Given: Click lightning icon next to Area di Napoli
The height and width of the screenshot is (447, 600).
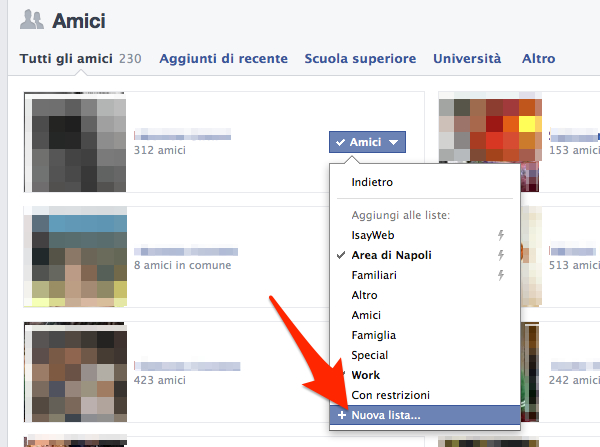Looking at the screenshot, I should coord(501,255).
